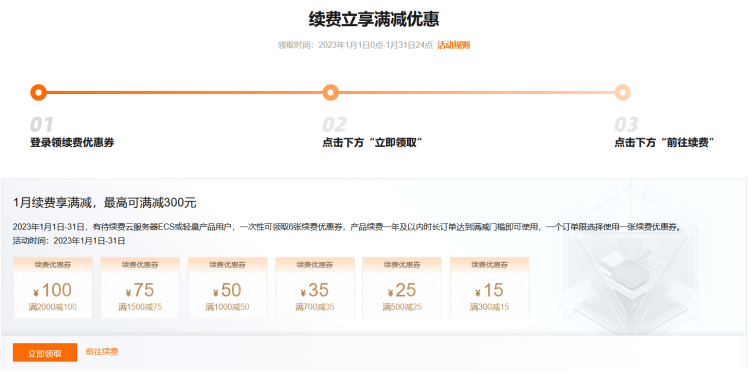The image size is (750, 374).
Task: Click the step 02 circle marker
Action: (x=331, y=92)
